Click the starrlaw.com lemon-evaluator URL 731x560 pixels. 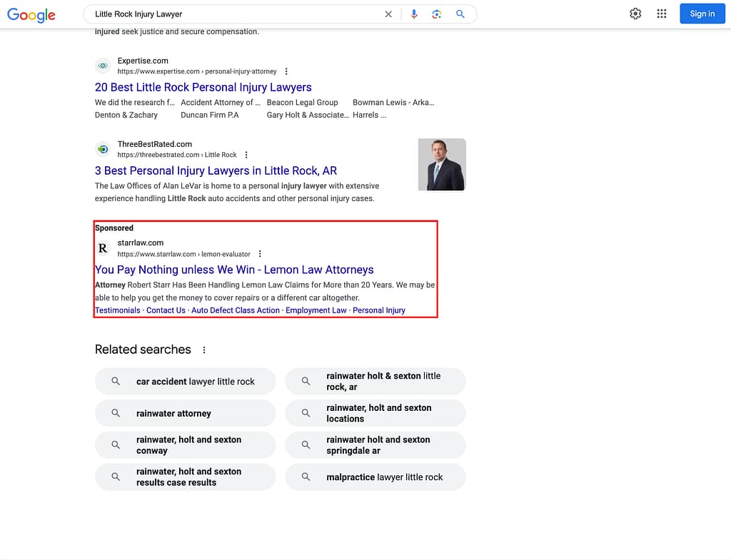click(x=183, y=254)
